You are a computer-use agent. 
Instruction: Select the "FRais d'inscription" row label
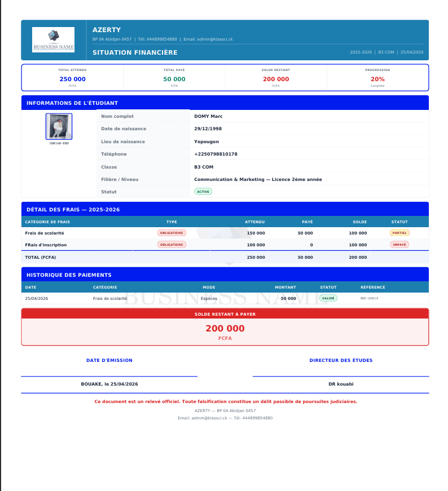(46, 245)
